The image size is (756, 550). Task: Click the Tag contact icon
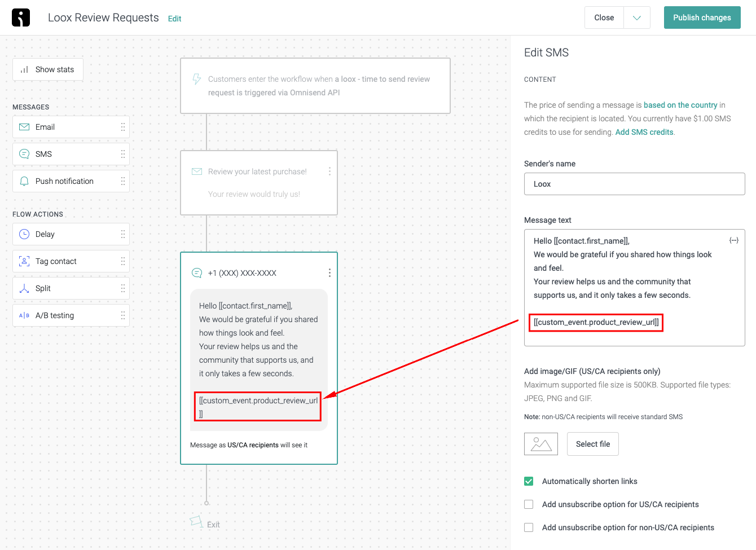(x=24, y=261)
